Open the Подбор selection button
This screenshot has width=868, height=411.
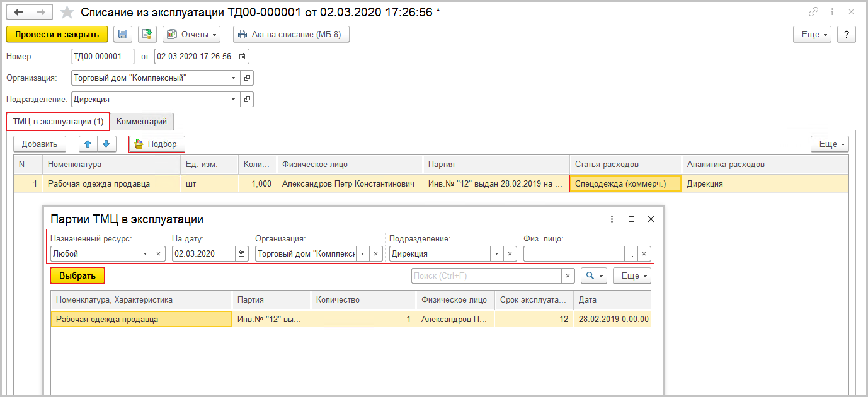[x=157, y=144]
